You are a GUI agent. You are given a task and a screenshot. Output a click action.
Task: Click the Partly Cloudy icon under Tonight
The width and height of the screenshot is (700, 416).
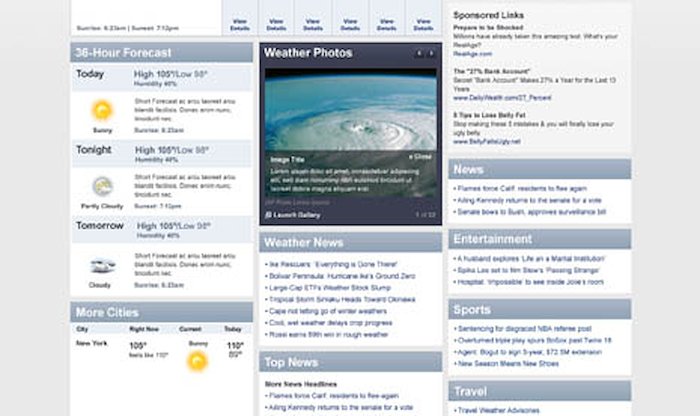102,186
